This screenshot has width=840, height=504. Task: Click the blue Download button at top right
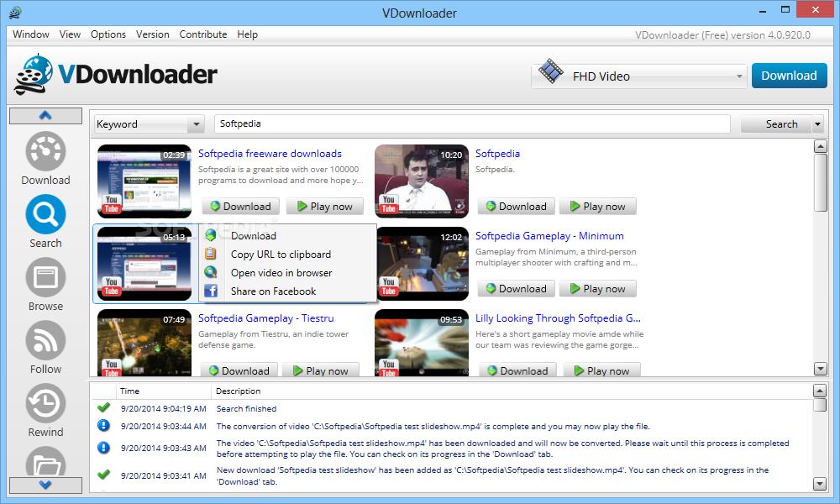point(789,76)
